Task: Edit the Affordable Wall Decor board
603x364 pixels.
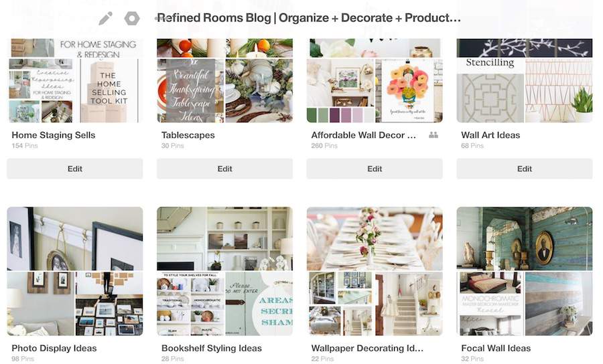Action: pyautogui.click(x=375, y=169)
